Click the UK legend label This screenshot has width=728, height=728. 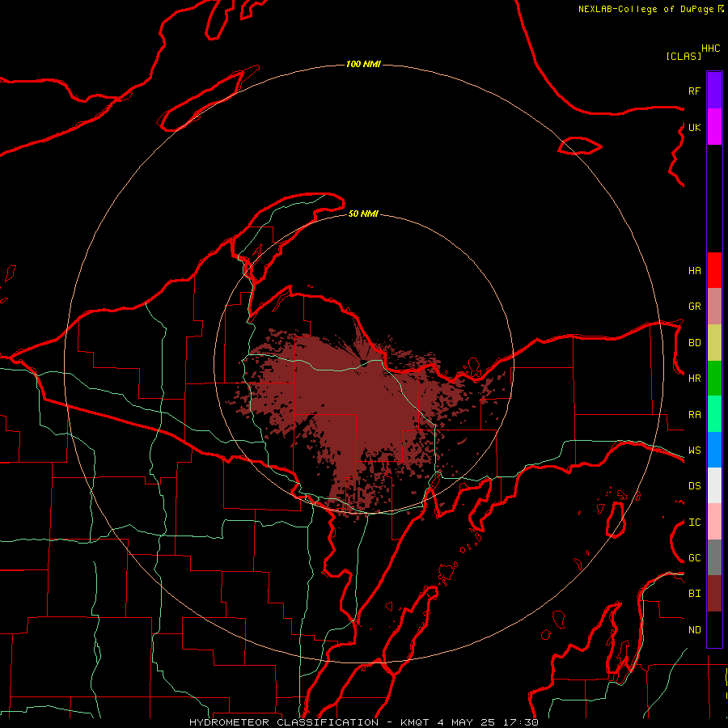coord(694,127)
